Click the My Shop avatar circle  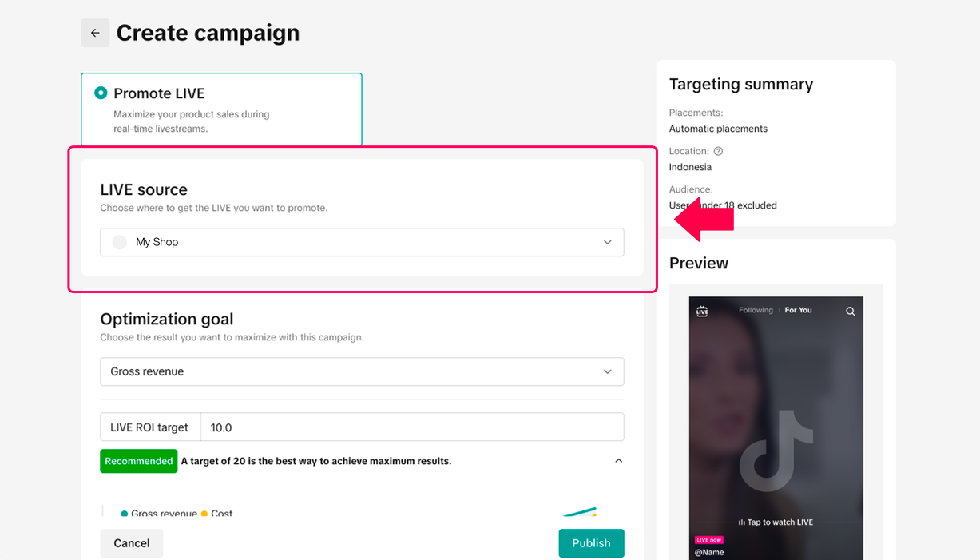click(120, 242)
